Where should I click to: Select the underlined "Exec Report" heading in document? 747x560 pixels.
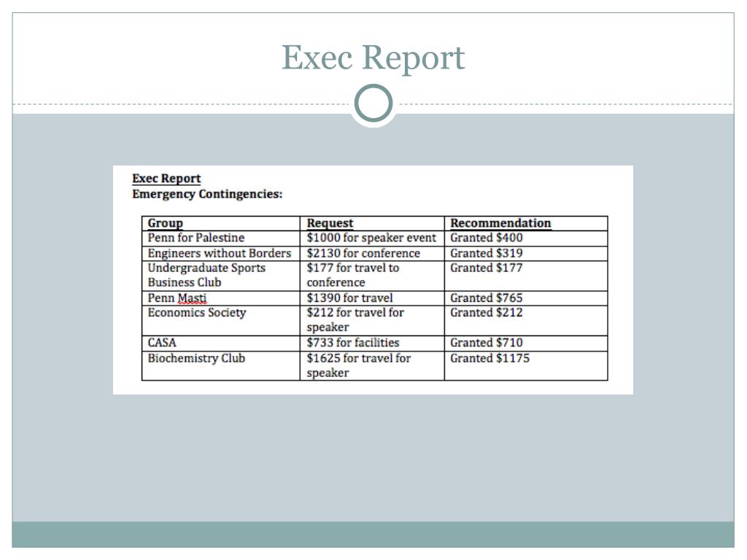(166, 179)
